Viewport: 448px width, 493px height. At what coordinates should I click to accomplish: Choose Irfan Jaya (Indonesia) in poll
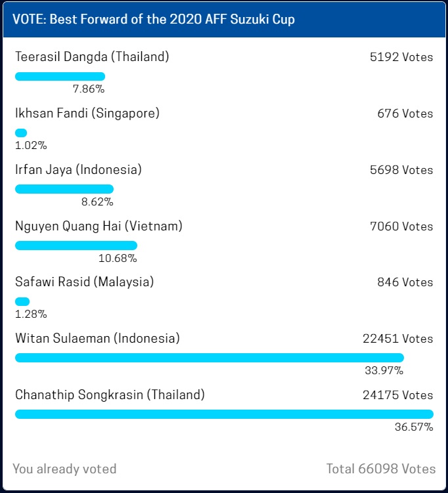[78, 170]
